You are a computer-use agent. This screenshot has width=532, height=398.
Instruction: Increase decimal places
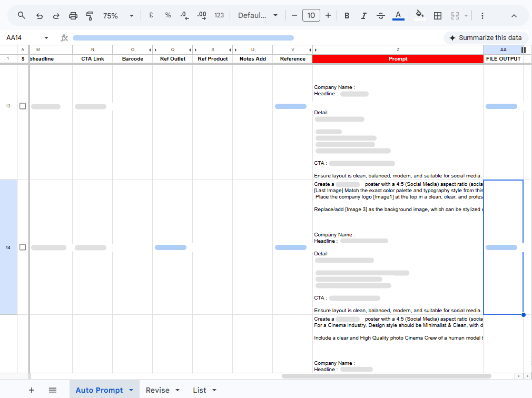pos(202,16)
